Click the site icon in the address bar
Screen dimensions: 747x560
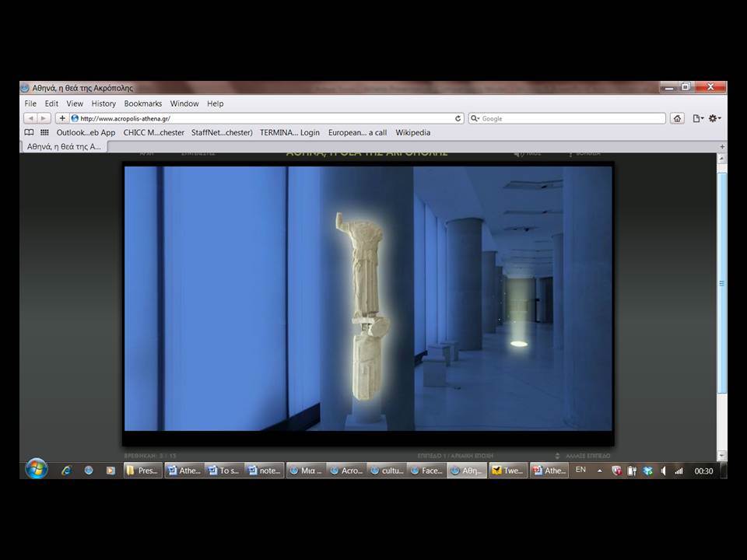pos(75,118)
